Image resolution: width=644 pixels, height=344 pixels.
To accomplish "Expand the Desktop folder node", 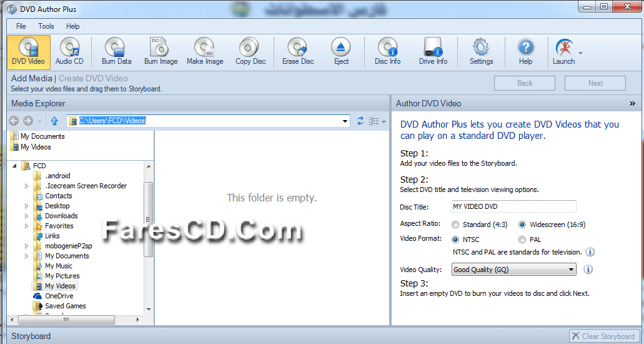I will click(x=27, y=206).
